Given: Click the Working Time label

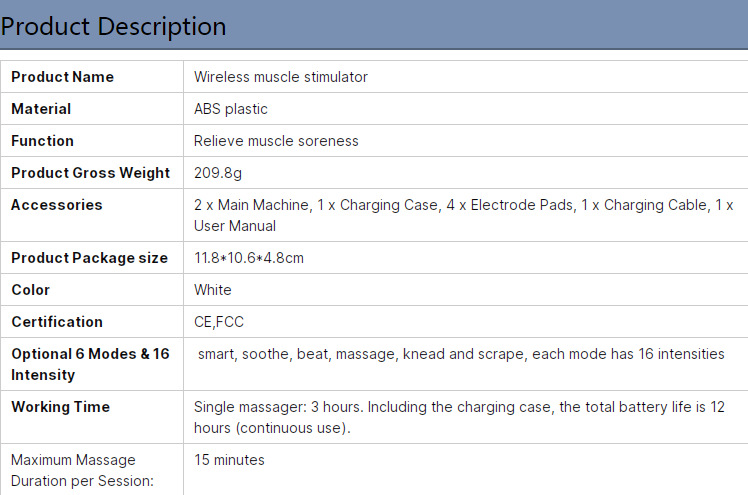Looking at the screenshot, I should pyautogui.click(x=60, y=407).
